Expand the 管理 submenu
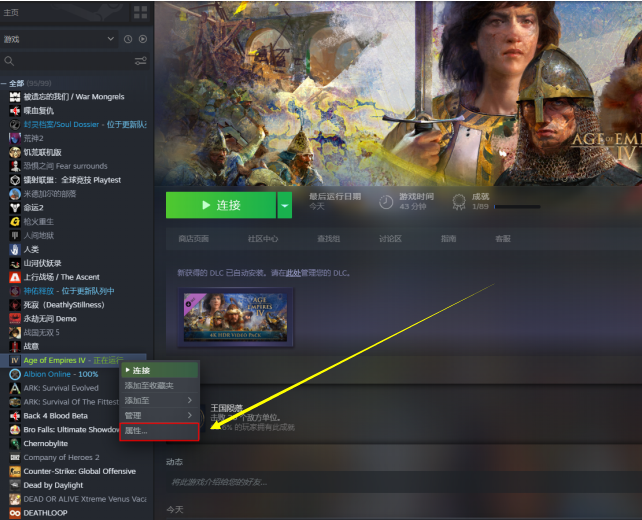Image resolution: width=642 pixels, height=520 pixels. 159,415
